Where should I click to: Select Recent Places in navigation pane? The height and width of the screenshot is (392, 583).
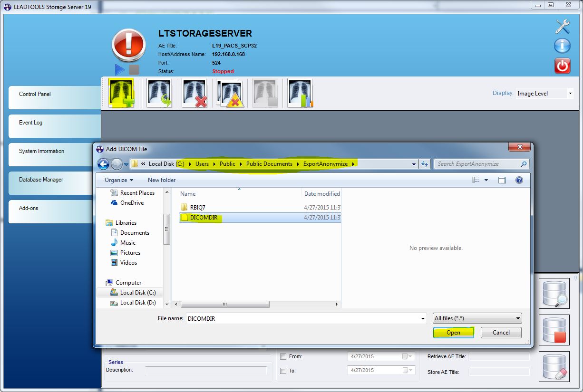point(137,193)
